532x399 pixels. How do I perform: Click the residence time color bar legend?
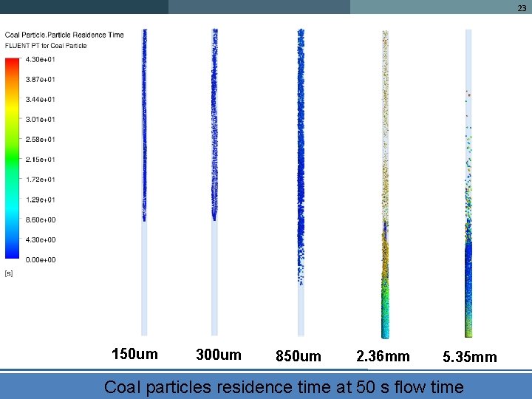(12, 158)
